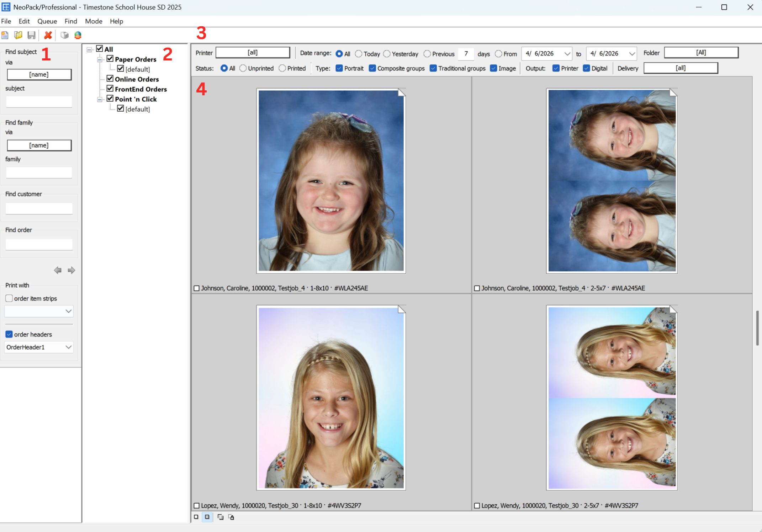Click the red X delete icon
Image resolution: width=762 pixels, height=532 pixels.
[48, 35]
